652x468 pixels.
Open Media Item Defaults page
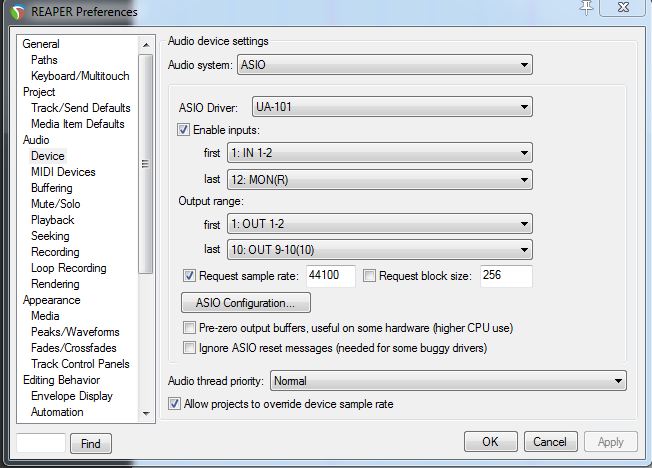click(x=78, y=124)
